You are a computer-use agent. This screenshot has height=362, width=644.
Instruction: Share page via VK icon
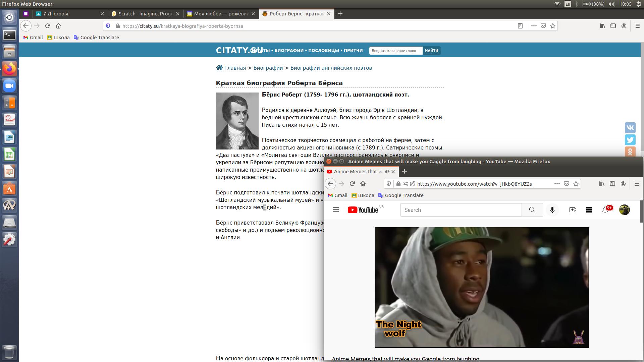(630, 128)
